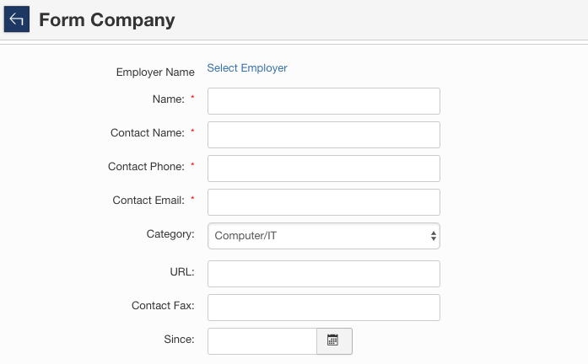Focus the Contact Email text box

[324, 202]
